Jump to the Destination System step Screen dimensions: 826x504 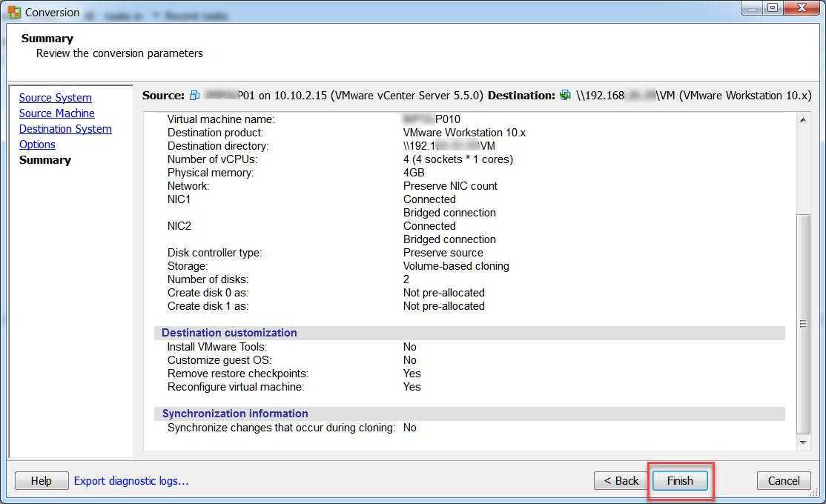[65, 129]
